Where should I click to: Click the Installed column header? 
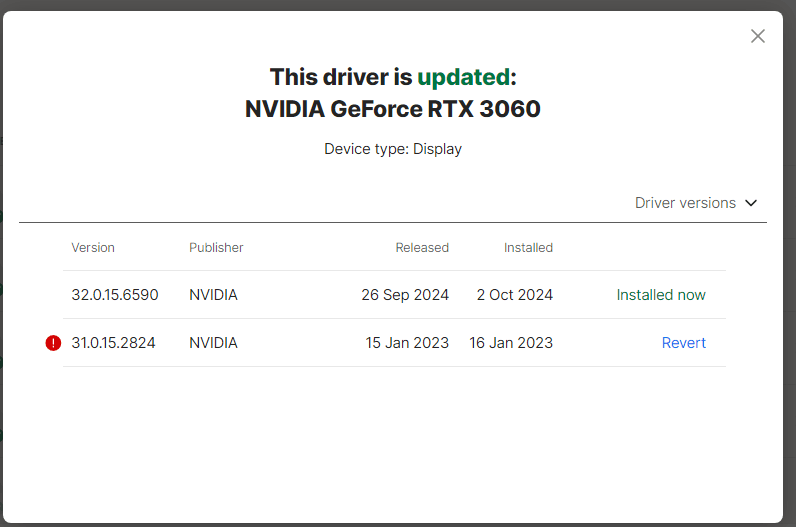coord(528,248)
